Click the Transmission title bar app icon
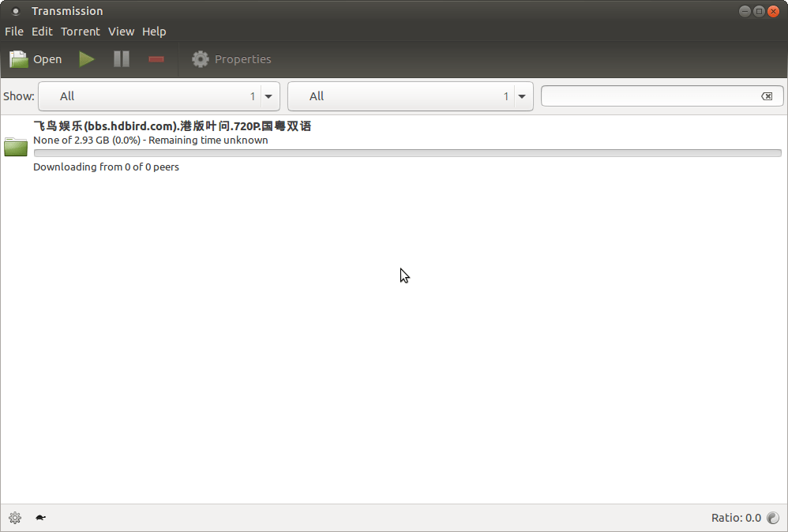Viewport: 788px width, 532px height. point(16,11)
